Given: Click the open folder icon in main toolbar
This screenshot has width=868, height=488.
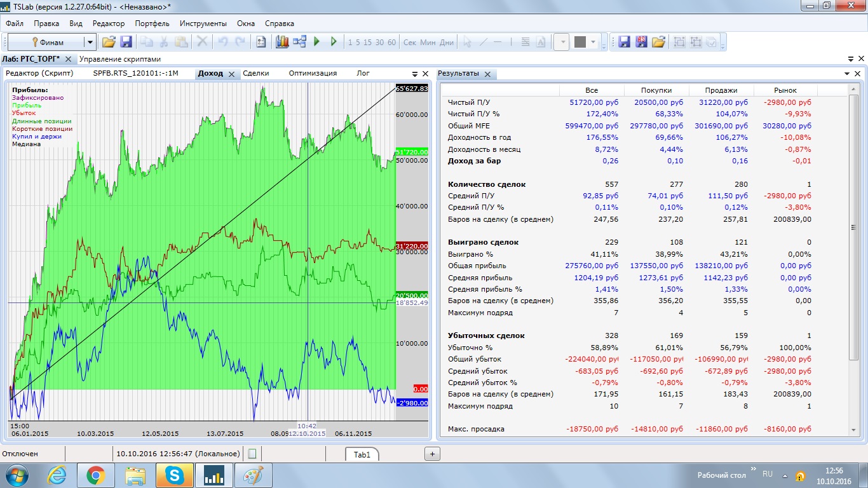Looking at the screenshot, I should tap(109, 42).
